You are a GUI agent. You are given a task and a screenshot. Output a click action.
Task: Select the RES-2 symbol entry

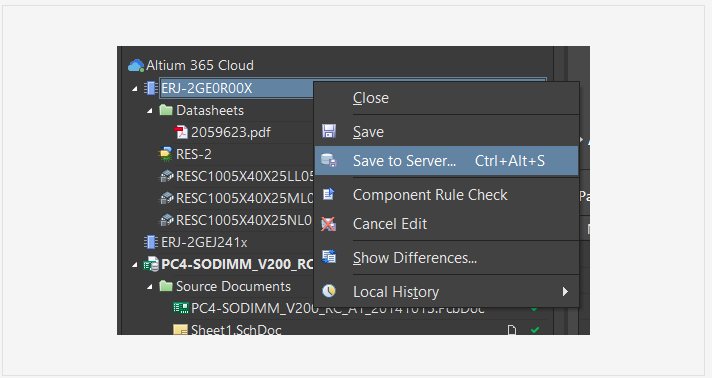[194, 154]
